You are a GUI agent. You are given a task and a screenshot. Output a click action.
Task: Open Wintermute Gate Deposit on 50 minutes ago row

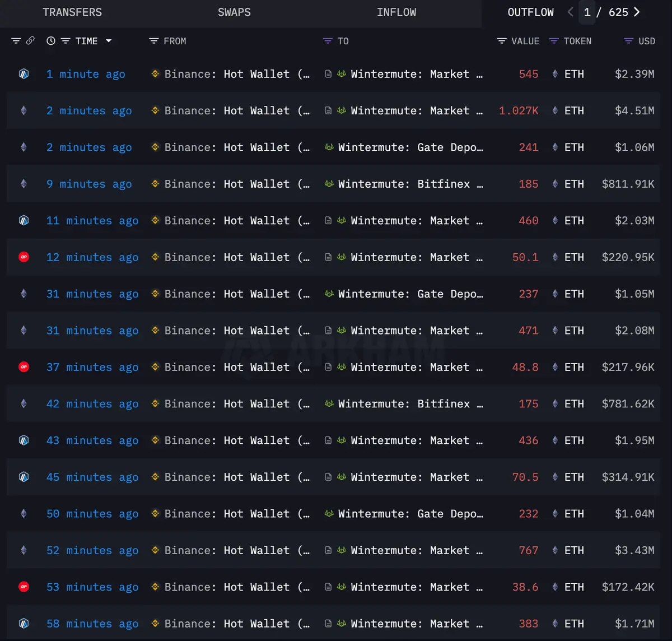[x=410, y=514]
